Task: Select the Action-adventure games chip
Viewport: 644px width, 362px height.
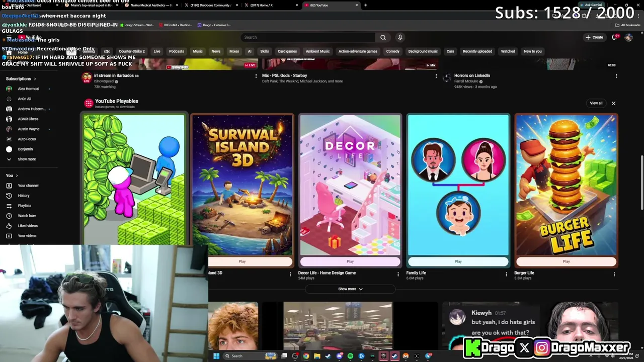Action: (x=358, y=51)
